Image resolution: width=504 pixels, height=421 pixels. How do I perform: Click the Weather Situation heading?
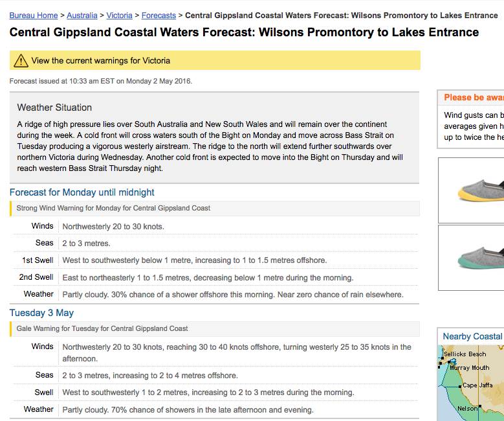coord(54,108)
